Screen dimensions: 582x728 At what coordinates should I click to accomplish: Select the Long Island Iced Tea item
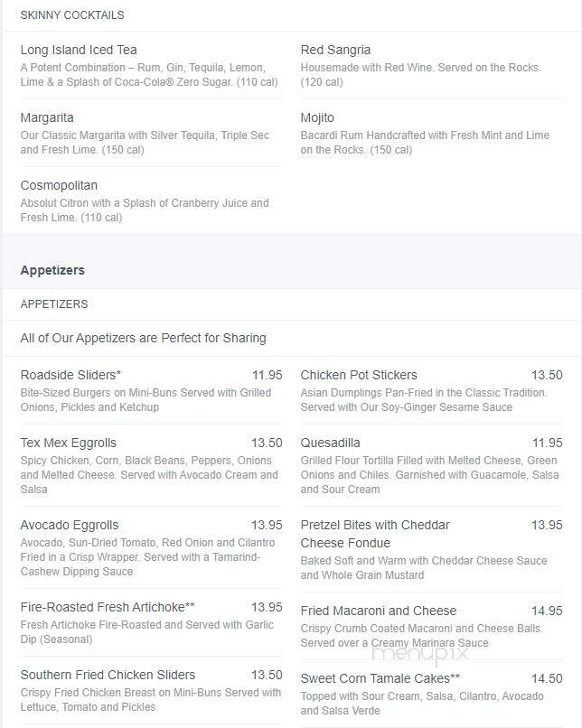pos(79,50)
